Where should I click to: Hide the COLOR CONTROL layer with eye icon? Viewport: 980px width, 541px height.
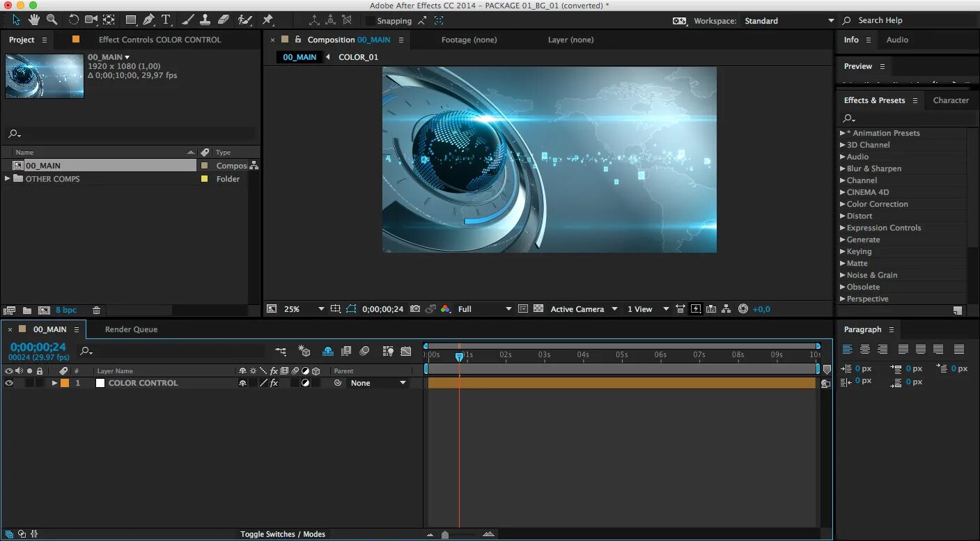point(9,383)
